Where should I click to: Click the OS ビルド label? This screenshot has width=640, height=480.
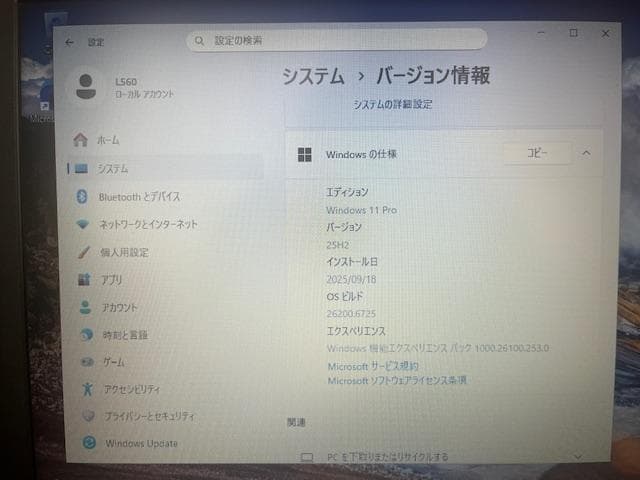click(x=344, y=296)
